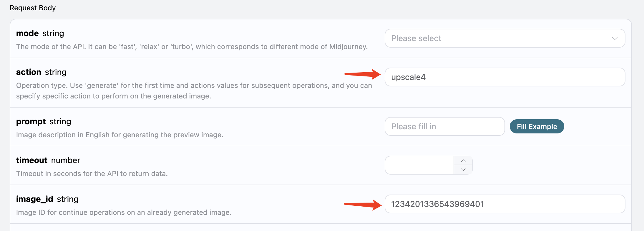Select the bold "image_id" parameter name

point(35,199)
